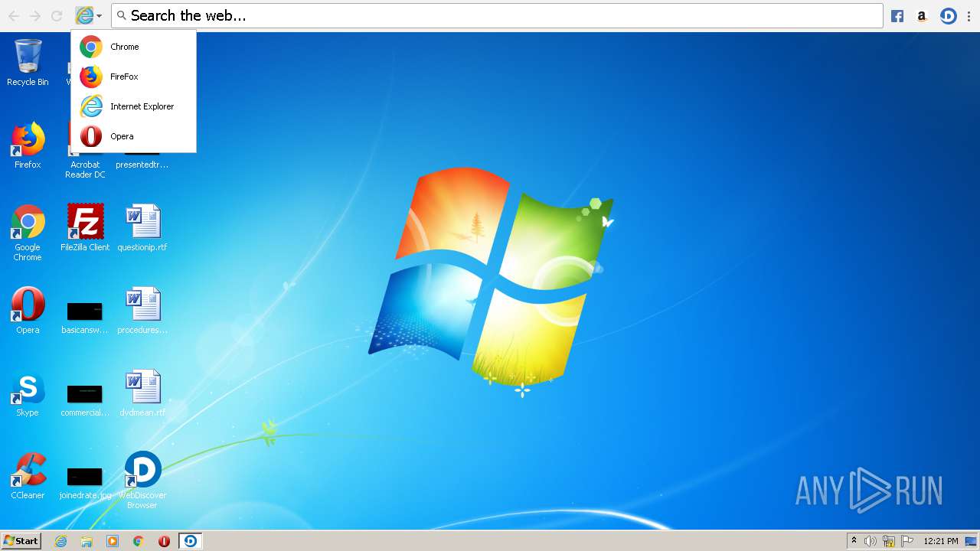
Task: Launch Opera from the taskbar
Action: pyautogui.click(x=164, y=541)
